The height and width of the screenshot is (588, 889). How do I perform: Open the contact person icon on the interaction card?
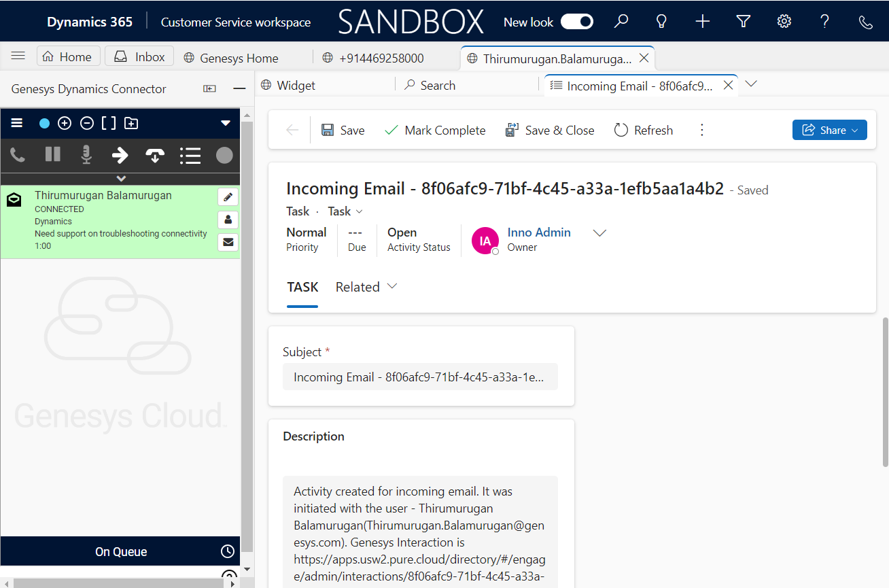tap(228, 219)
